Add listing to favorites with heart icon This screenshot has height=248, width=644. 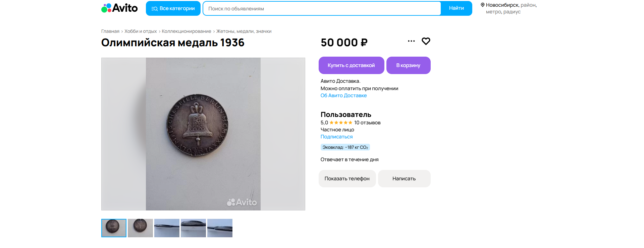pos(426,41)
